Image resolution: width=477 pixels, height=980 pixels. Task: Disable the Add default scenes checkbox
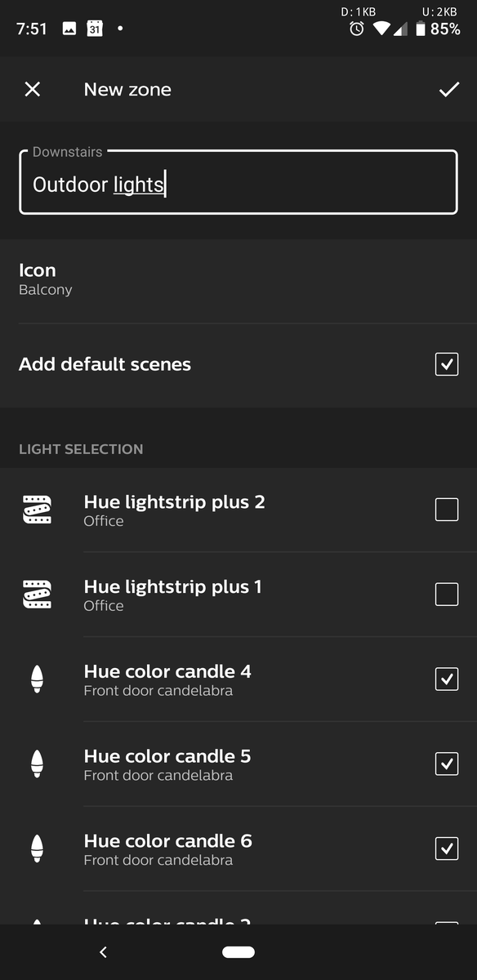tap(447, 363)
